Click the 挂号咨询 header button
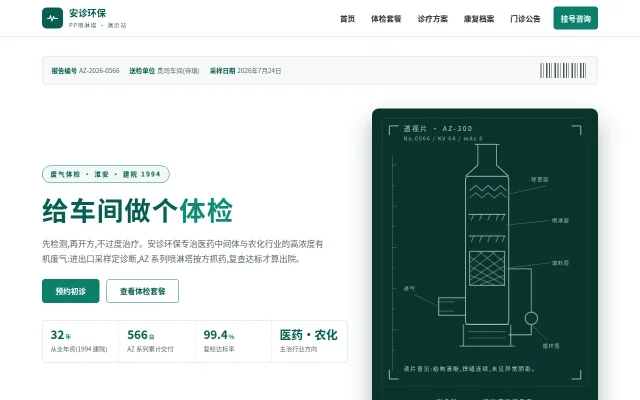This screenshot has height=400, width=640. (576, 18)
